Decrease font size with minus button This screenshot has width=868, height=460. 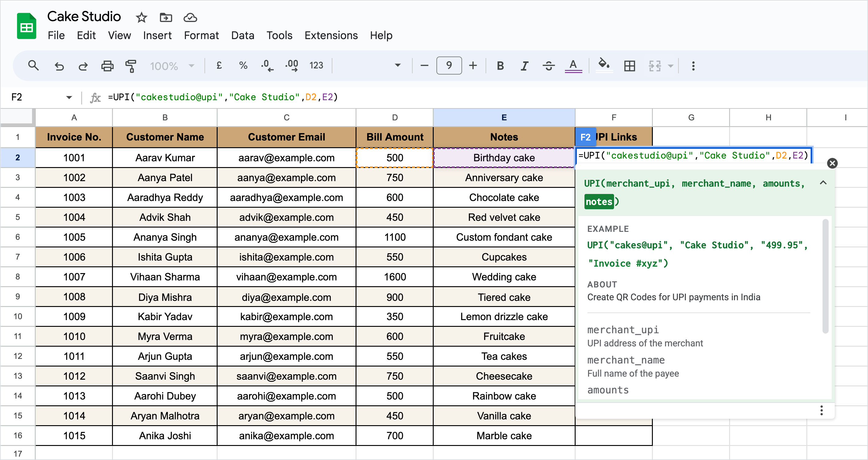point(424,65)
